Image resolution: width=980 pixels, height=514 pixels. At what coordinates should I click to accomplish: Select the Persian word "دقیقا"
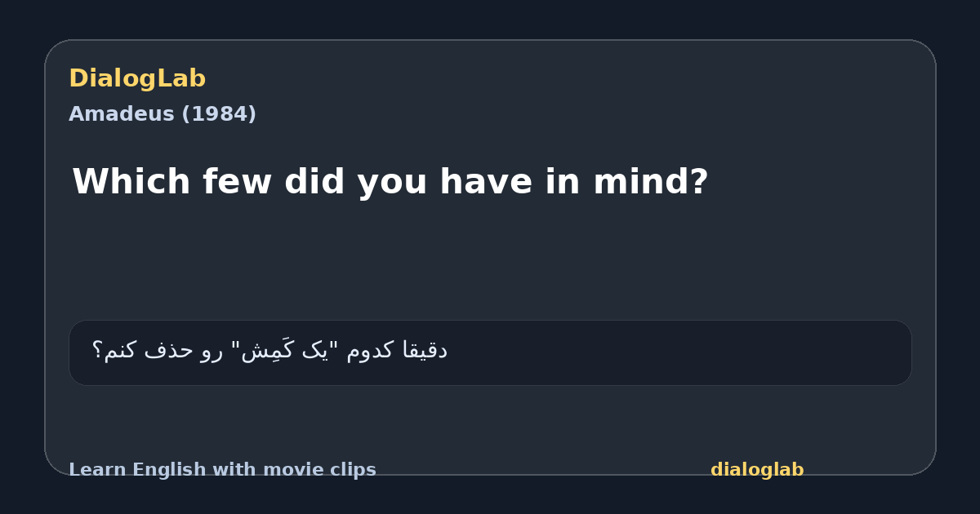[x=425, y=351]
